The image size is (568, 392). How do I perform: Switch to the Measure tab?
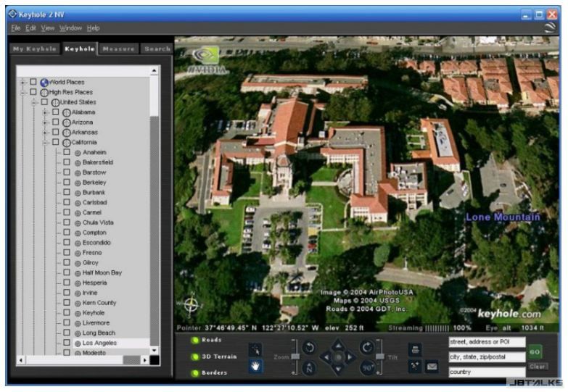click(118, 49)
